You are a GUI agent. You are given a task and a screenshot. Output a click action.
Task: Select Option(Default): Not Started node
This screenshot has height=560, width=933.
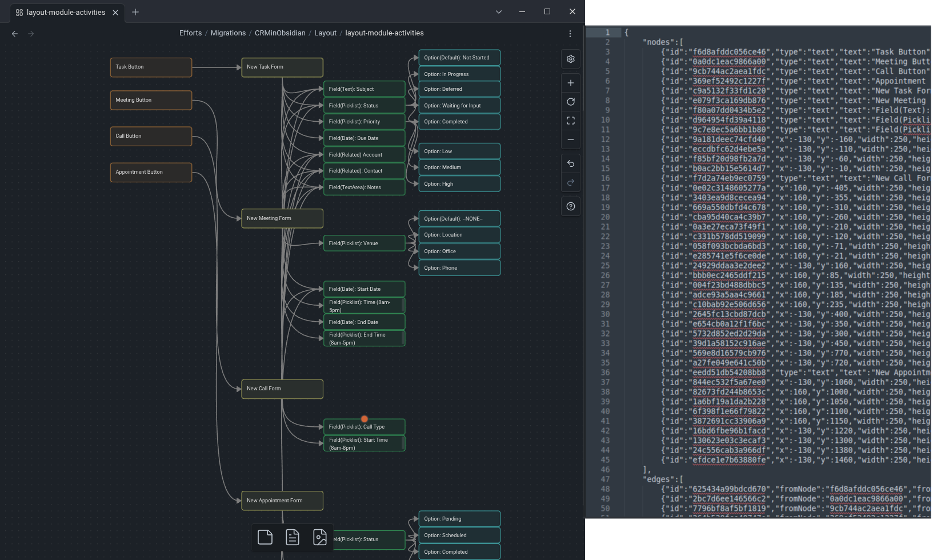[459, 58]
